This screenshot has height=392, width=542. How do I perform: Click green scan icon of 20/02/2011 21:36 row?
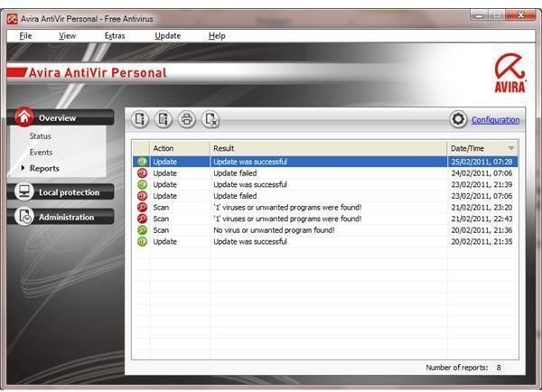click(x=142, y=230)
